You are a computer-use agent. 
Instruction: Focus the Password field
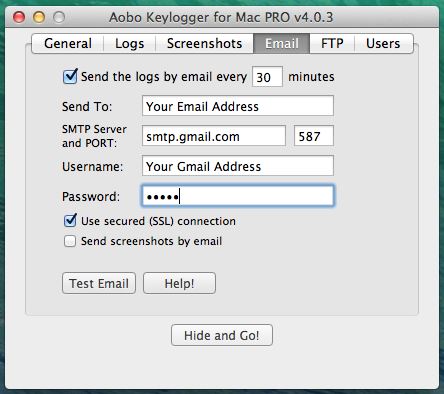(238, 196)
